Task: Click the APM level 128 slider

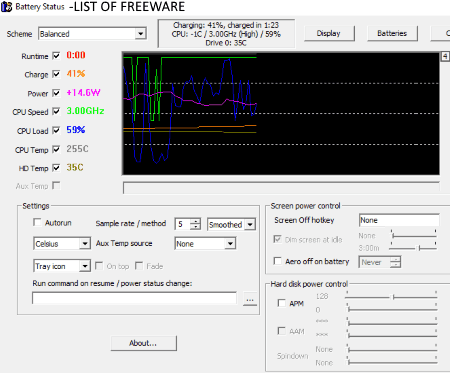Action: pos(392,296)
